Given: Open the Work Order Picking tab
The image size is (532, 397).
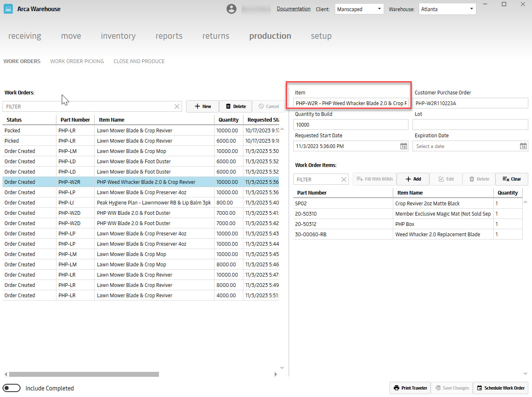Looking at the screenshot, I should 77,61.
